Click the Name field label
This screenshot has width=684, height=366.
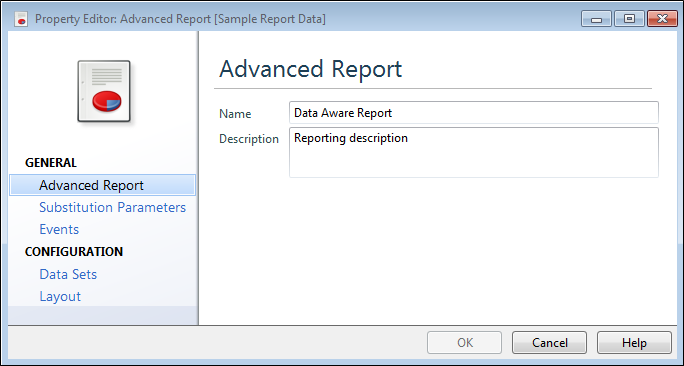[235, 114]
